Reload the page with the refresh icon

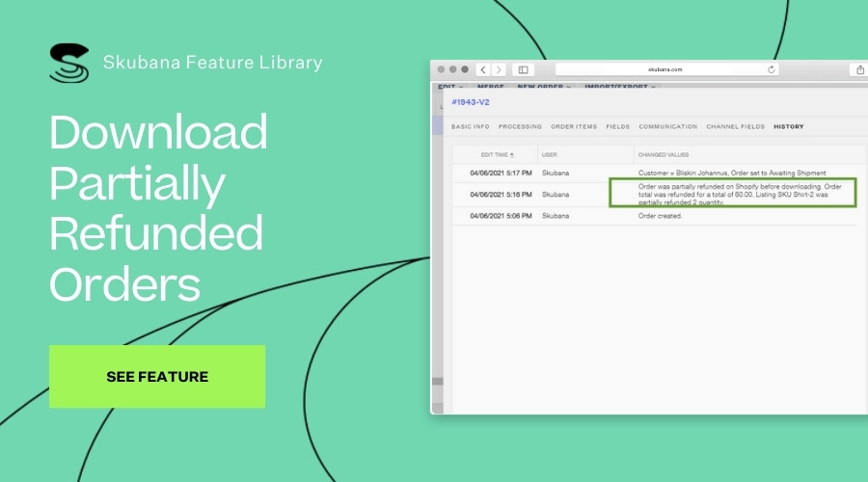coord(772,69)
